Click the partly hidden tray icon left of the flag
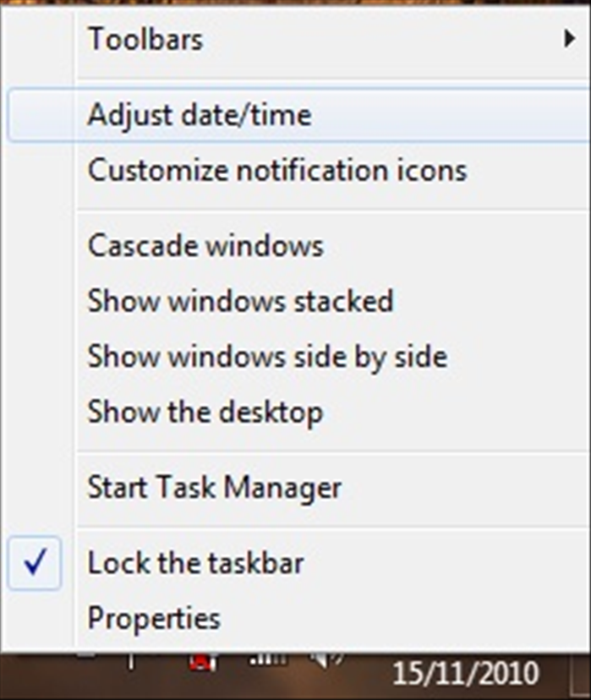Viewport: 591px width, 700px height. point(86,654)
